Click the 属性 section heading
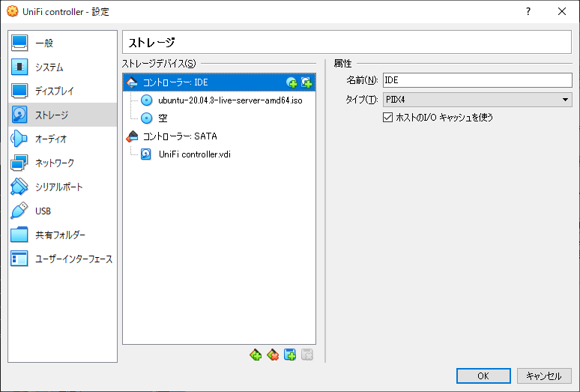580x392 pixels. [342, 64]
